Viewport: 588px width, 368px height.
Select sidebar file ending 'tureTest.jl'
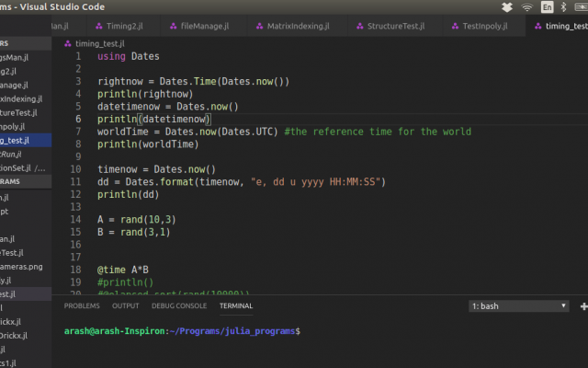26,112
